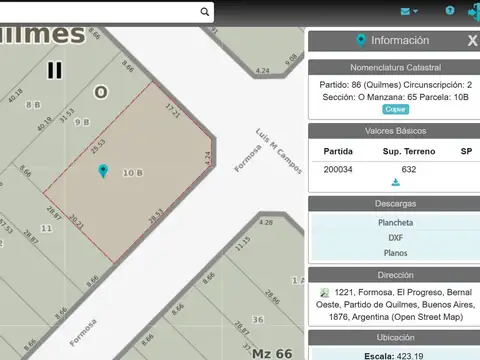Click the Copiar button
Screen dimensions: 480x360
395,109
